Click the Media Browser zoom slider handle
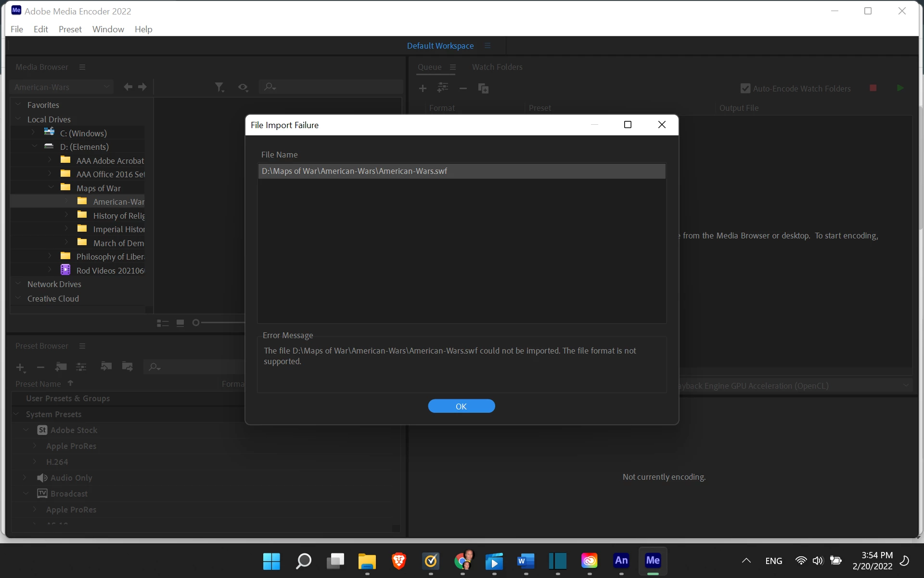This screenshot has width=924, height=578. 196,323
